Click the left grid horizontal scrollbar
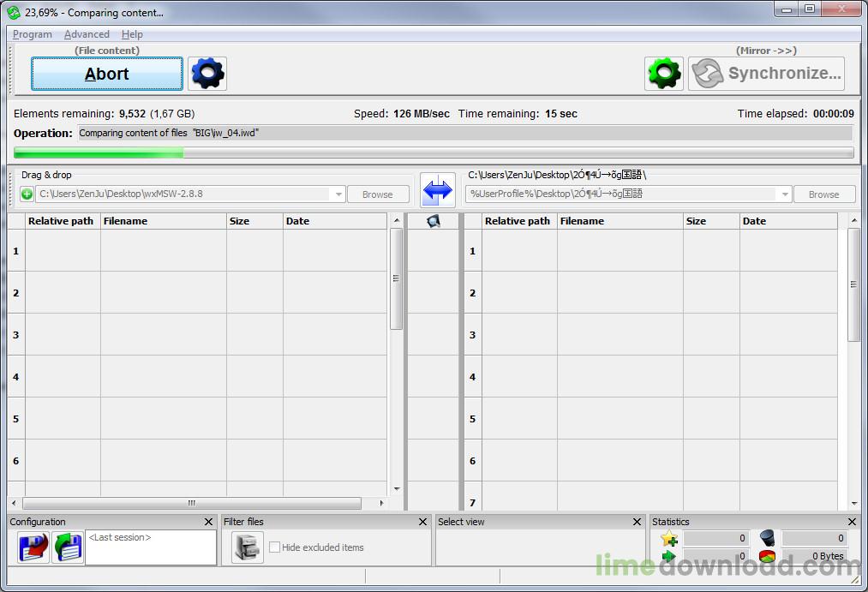 tap(192, 504)
